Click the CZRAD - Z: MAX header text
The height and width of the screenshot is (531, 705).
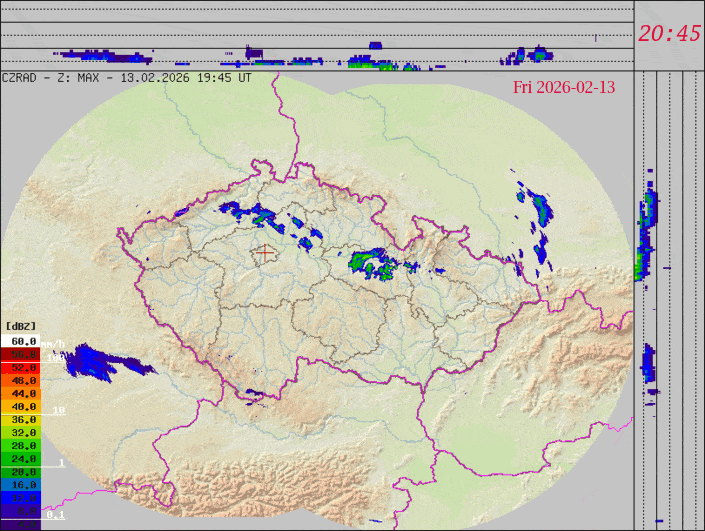click(x=58, y=77)
